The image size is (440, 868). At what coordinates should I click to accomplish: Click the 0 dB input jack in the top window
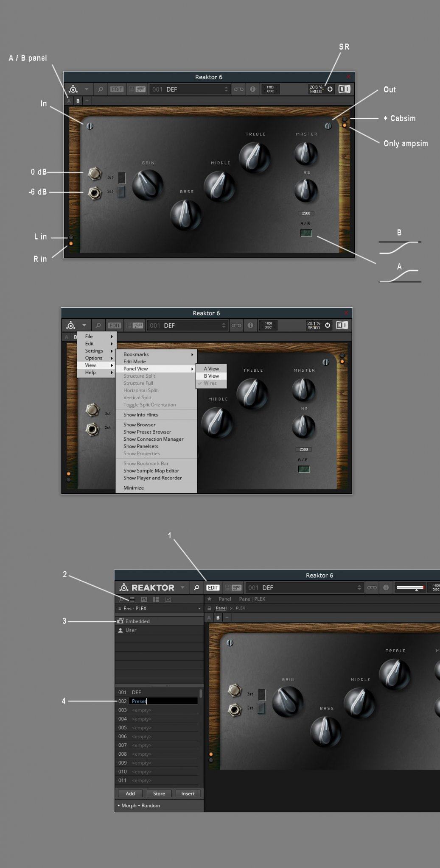94,173
